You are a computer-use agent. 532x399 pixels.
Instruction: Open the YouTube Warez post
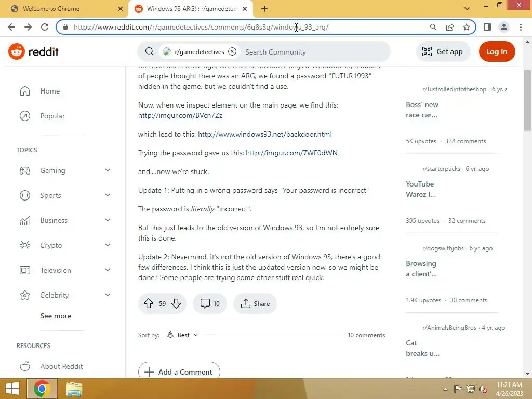421,189
